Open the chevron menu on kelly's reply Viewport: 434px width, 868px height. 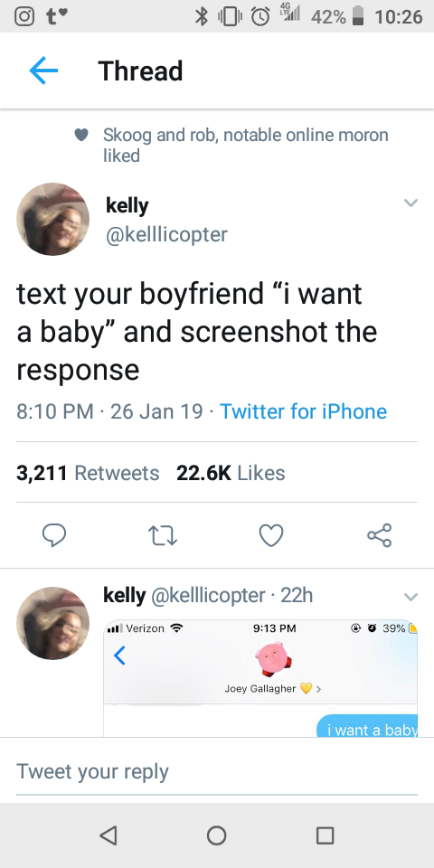(410, 597)
